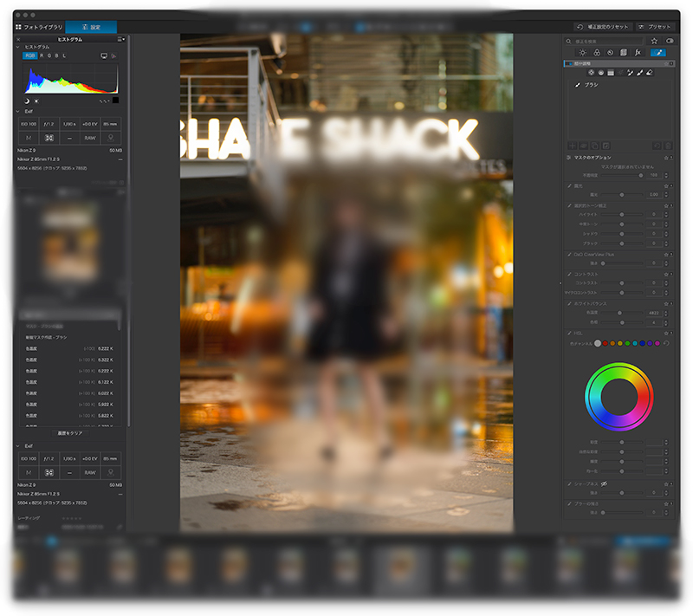693x616 pixels.
Task: Show only the R histogram channel
Action: click(x=42, y=55)
